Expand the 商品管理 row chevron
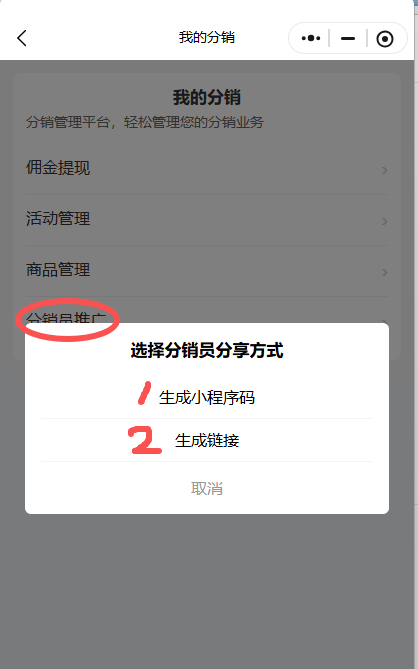Screen dimensions: 418x669 [384, 272]
